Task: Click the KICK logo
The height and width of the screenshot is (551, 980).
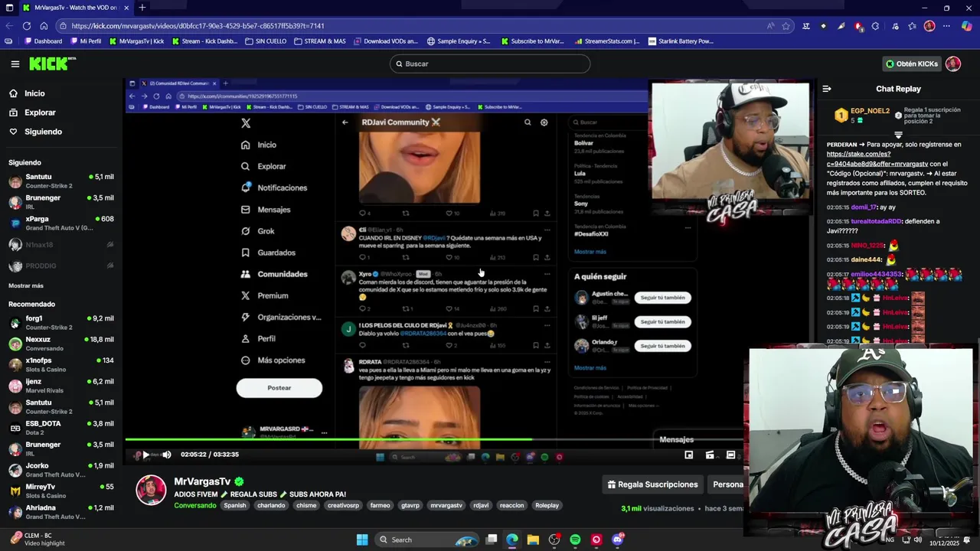Action: (x=52, y=64)
